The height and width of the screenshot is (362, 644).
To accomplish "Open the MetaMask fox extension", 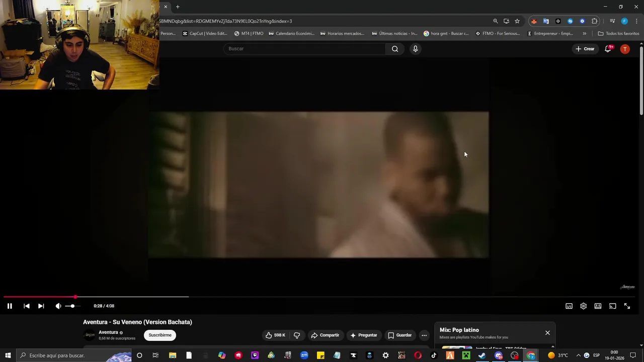I will coord(534,21).
